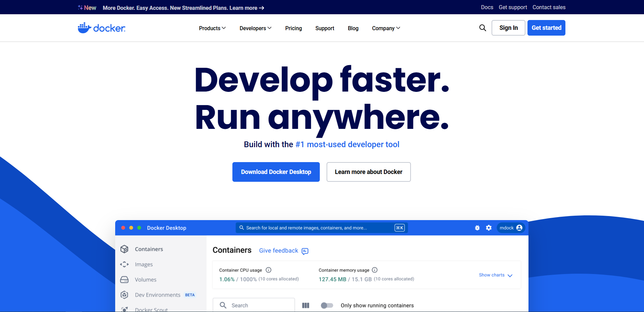
Task: Click the mdock user avatar icon
Action: point(519,228)
